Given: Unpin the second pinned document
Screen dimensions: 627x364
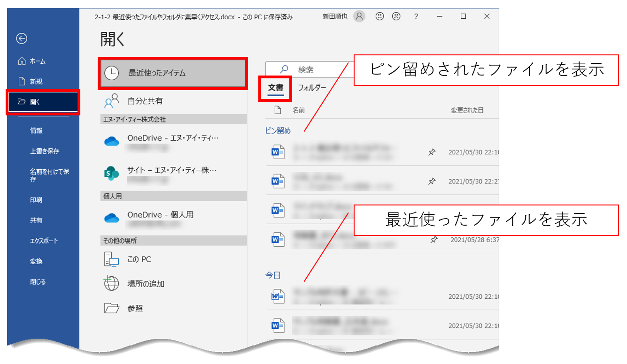Looking at the screenshot, I should [x=432, y=181].
